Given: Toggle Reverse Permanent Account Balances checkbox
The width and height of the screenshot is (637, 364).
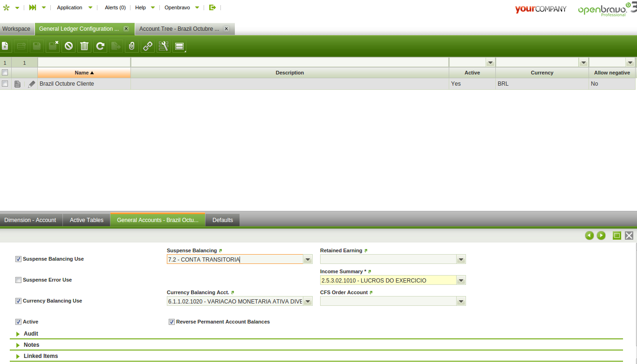Looking at the screenshot, I should (x=171, y=322).
